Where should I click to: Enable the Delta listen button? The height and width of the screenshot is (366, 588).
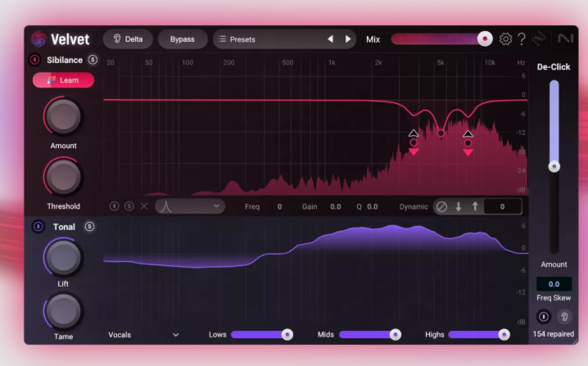click(128, 39)
